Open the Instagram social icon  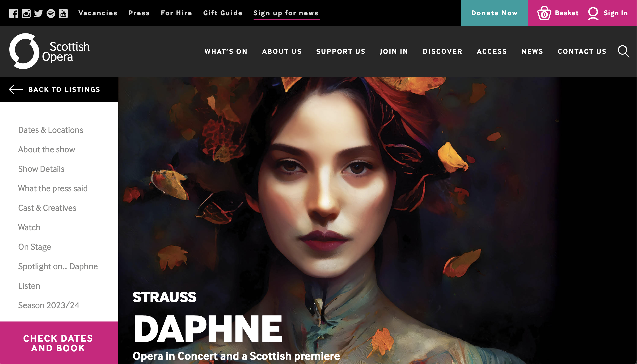[x=26, y=13]
